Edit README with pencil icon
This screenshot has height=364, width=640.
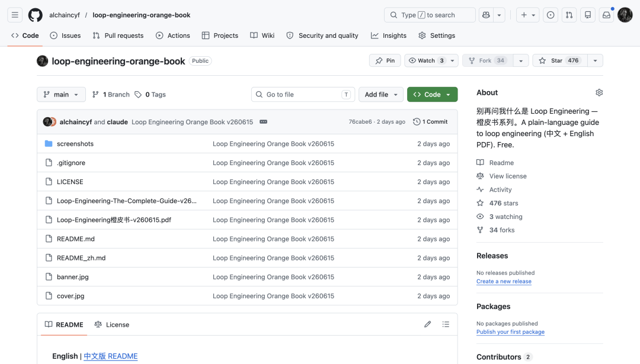[427, 324]
